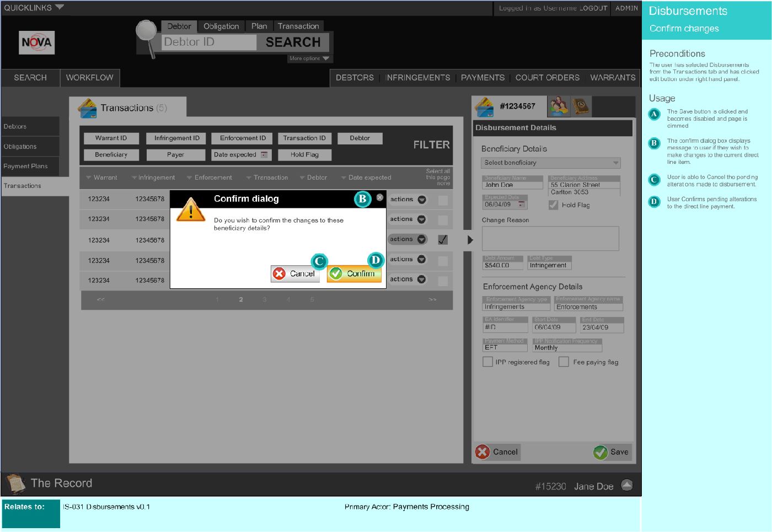This screenshot has width=772, height=532.
Task: Click Confirm in the dialog
Action: (354, 273)
